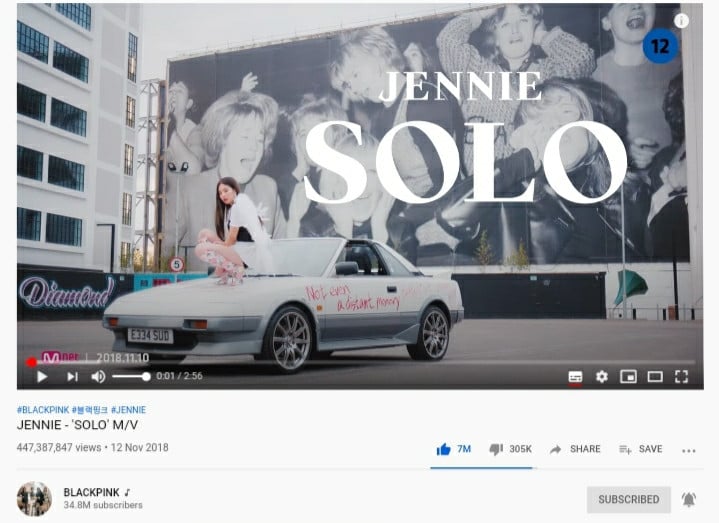Switch to miniplayer mode
This screenshot has width=719, height=523.
pos(628,377)
